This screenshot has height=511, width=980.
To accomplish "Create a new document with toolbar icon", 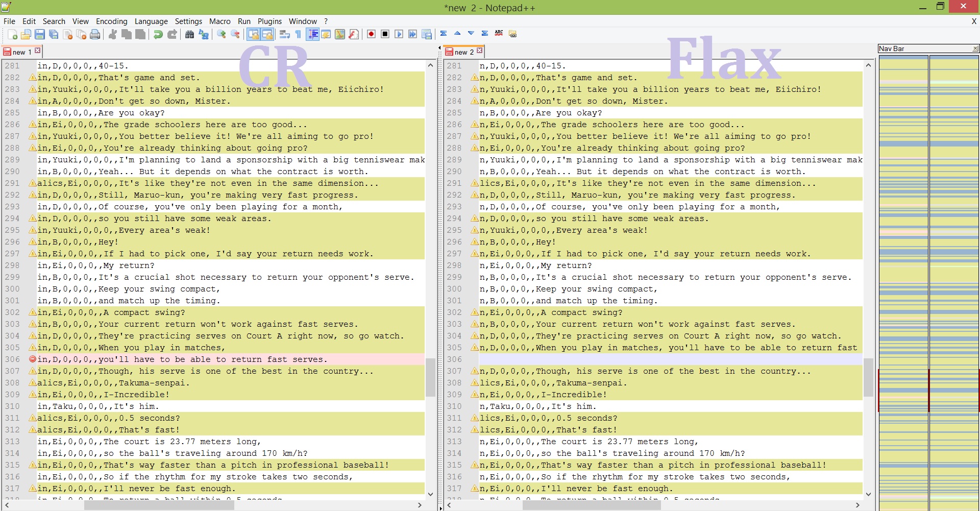I will coord(12,34).
